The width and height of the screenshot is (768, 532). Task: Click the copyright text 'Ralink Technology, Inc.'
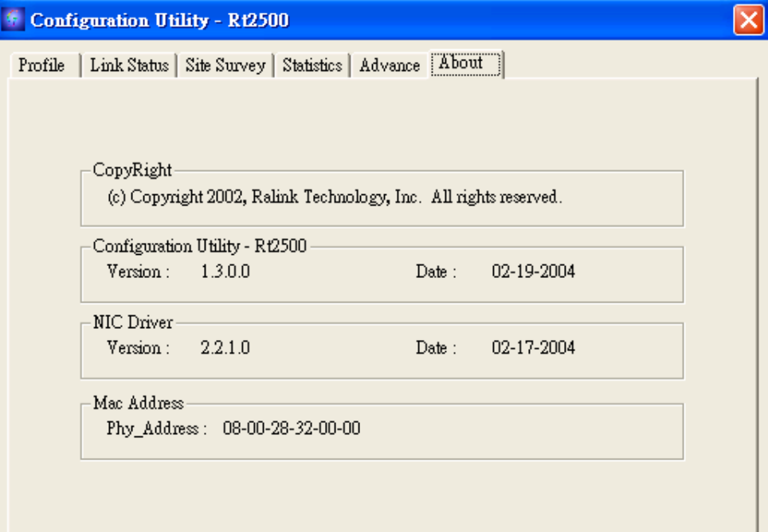(336, 197)
